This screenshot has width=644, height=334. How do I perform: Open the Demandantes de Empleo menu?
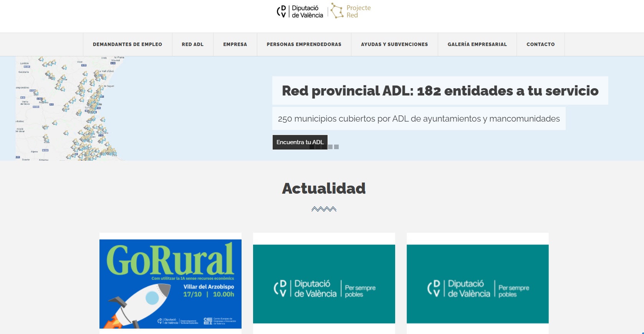tap(127, 44)
